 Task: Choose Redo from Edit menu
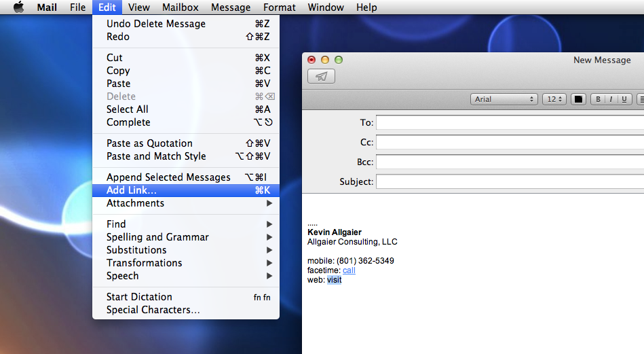tap(186, 37)
